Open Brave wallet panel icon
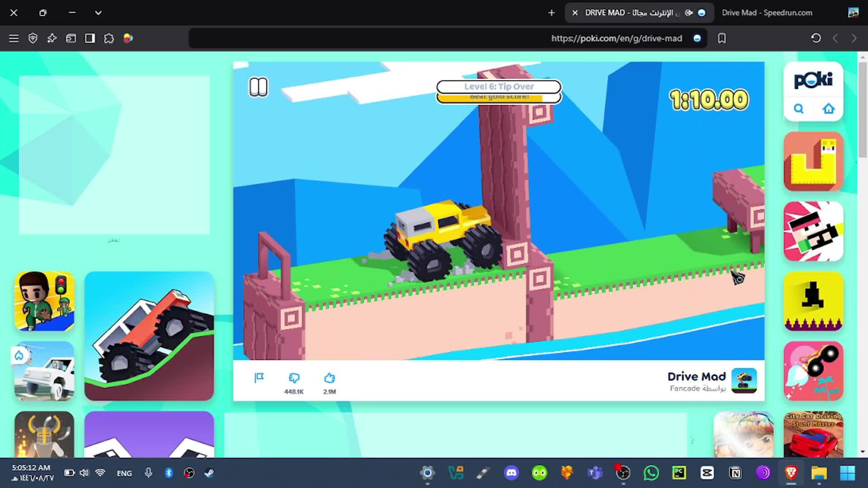This screenshot has height=488, width=868. point(71,38)
